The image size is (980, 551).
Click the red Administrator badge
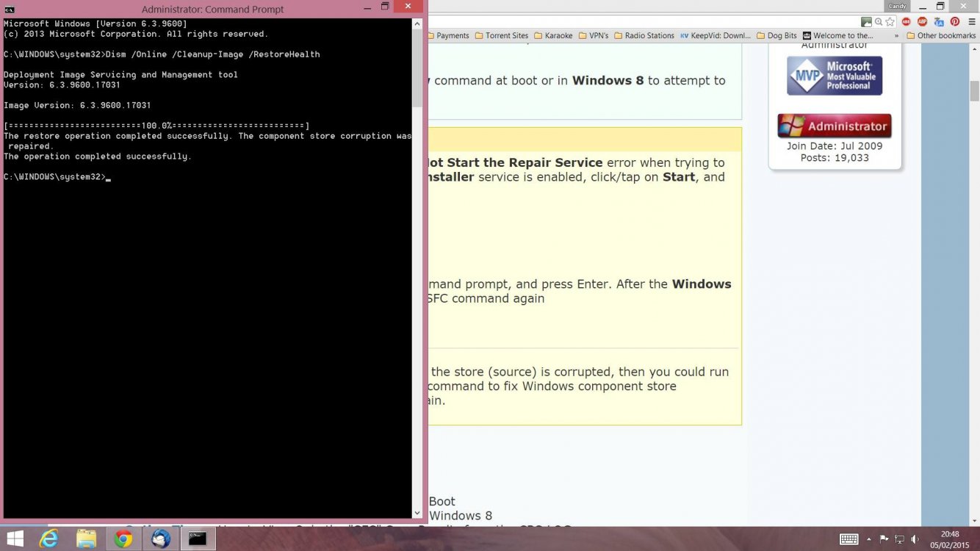835,126
